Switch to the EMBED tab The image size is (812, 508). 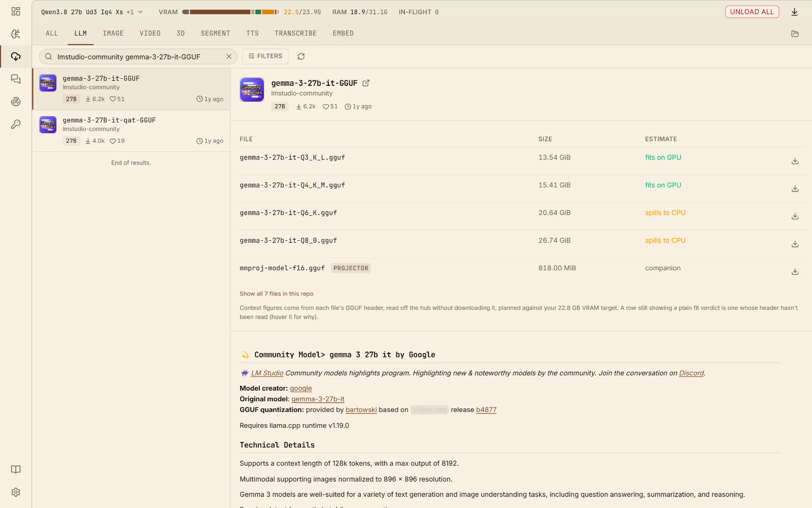343,34
